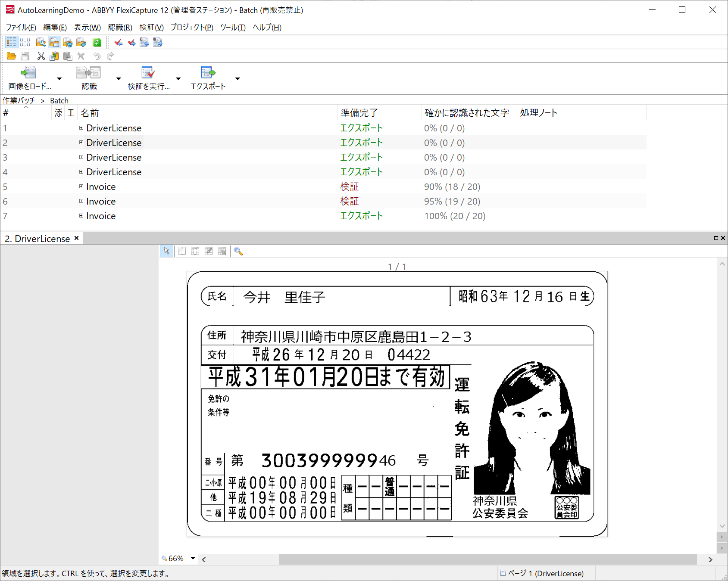
Task: Open the ファイル menu
Action: (21, 27)
